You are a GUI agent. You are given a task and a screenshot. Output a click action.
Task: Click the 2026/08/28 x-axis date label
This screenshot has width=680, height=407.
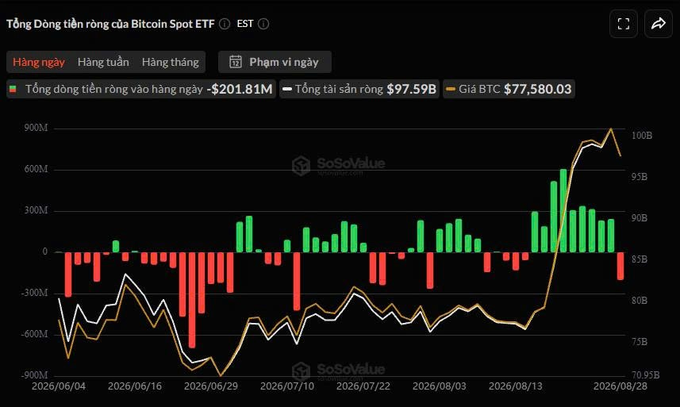tap(620, 386)
